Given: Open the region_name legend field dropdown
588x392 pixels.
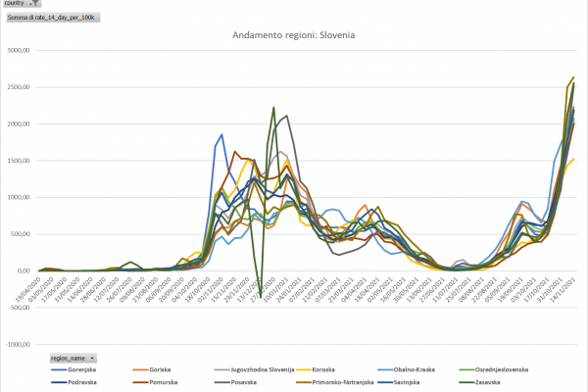Looking at the screenshot, I should pos(73,359).
